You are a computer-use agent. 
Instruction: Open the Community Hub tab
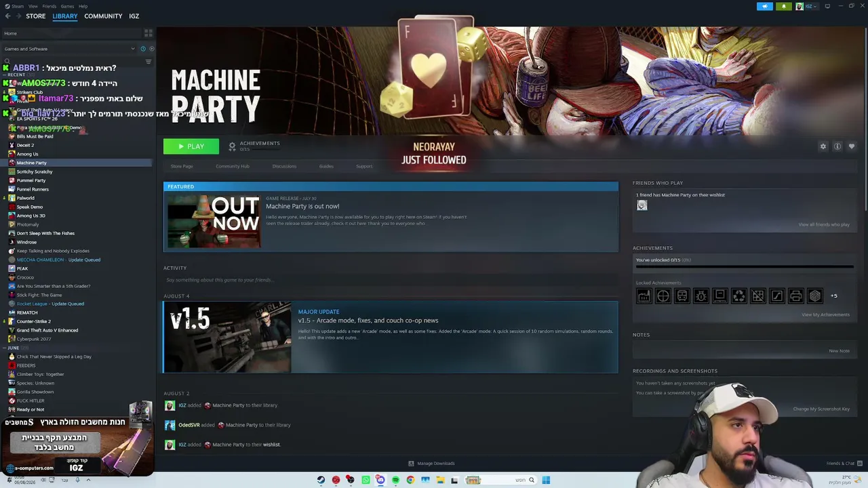pos(233,166)
